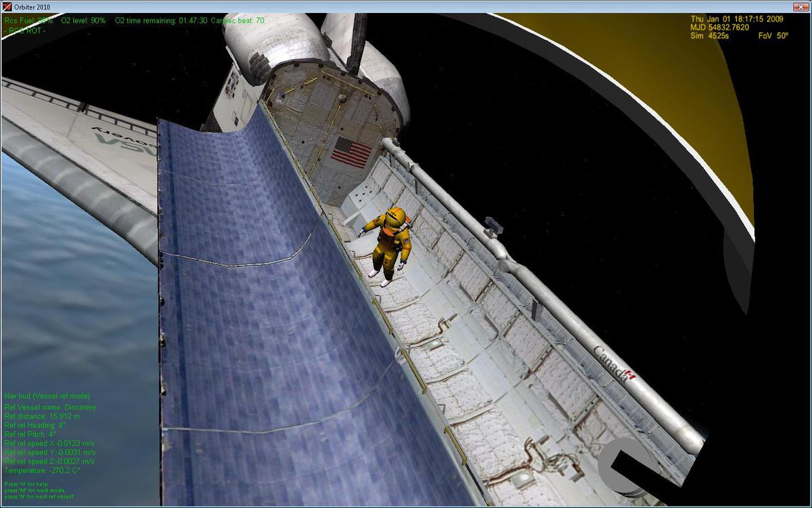Click the Canada logo on the robotic arm
The height and width of the screenshot is (508, 812).
pyautogui.click(x=615, y=365)
